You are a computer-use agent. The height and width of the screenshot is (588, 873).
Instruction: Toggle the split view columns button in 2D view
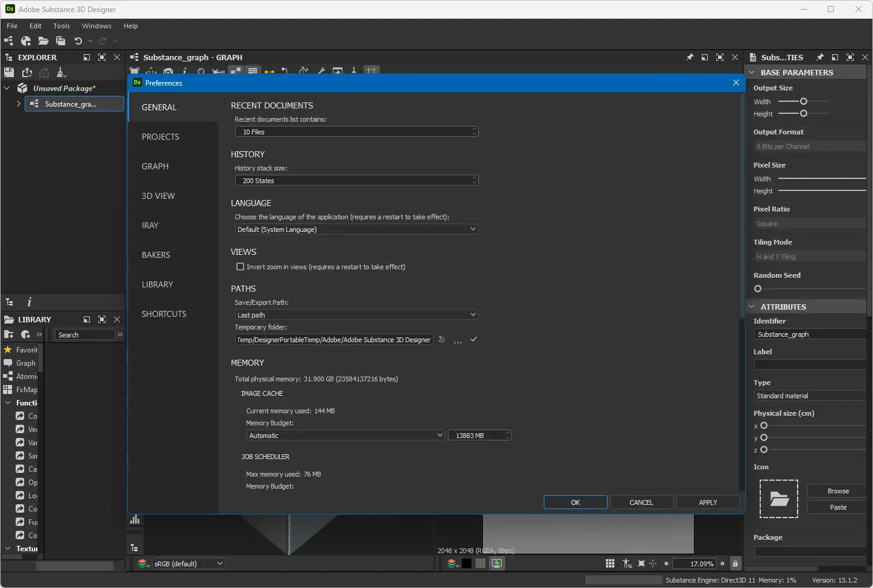[480, 563]
